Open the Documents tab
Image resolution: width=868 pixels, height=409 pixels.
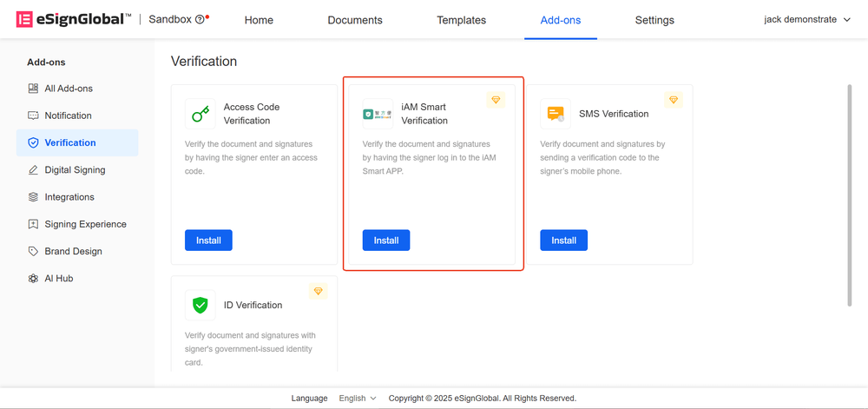tap(355, 20)
